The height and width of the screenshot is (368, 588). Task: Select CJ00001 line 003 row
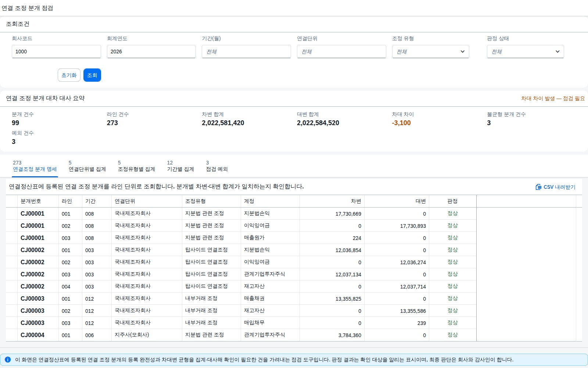pos(241,238)
